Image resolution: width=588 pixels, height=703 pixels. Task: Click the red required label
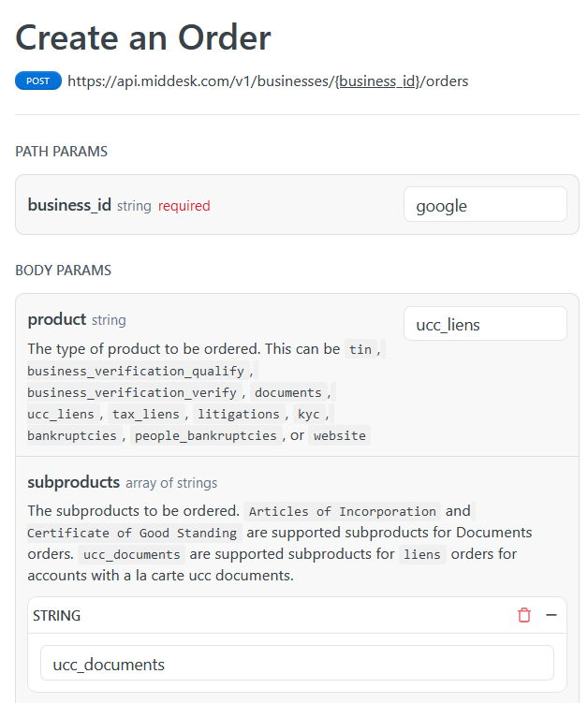pos(184,205)
